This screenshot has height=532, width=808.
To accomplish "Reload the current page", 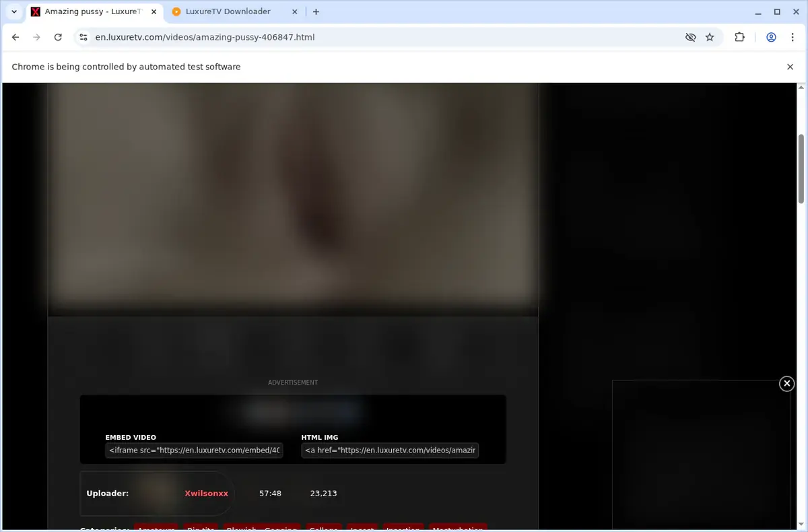I will tap(58, 37).
